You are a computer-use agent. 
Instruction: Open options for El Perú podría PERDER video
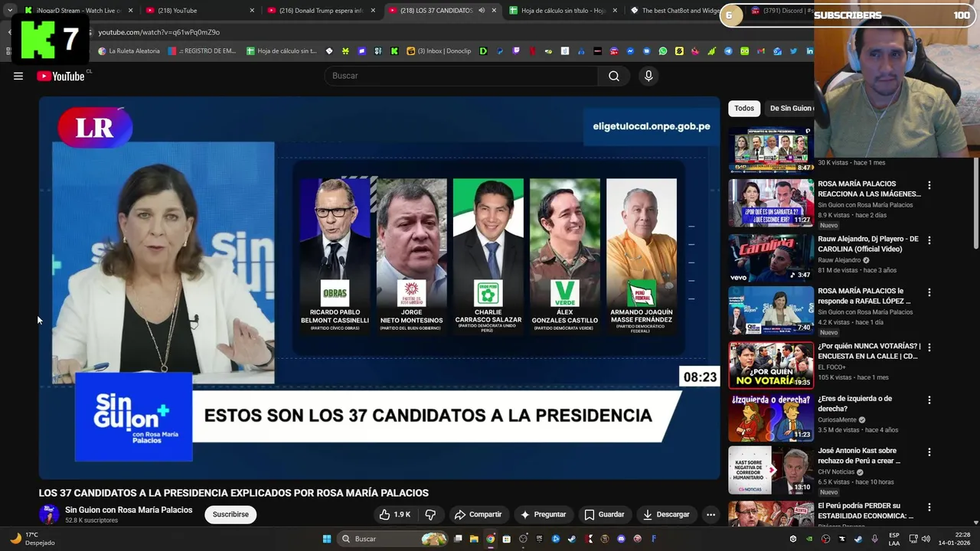(929, 507)
